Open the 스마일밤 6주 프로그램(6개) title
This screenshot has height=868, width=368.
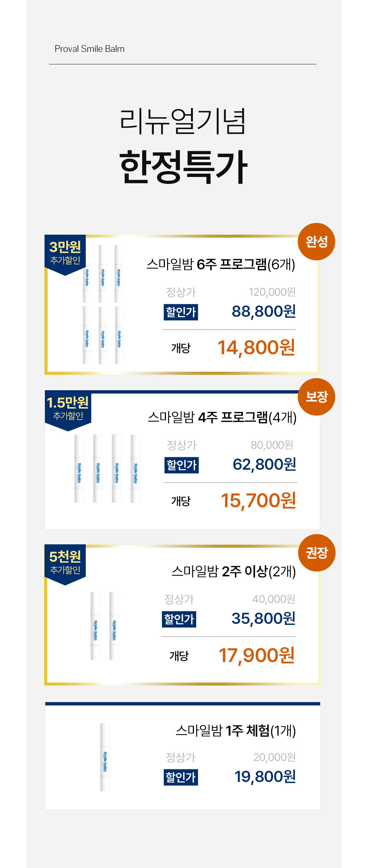coord(221,264)
